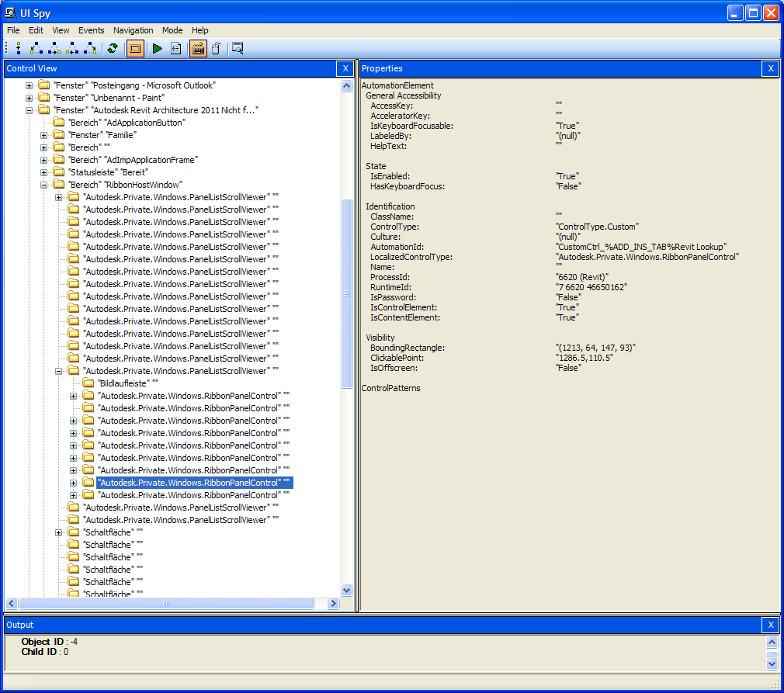Close the Output panel

tap(770, 625)
